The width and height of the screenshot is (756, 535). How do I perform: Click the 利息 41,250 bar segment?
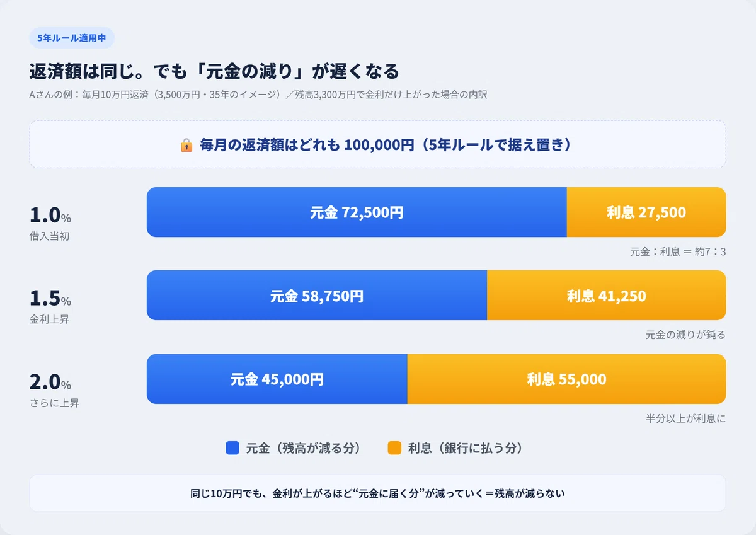(x=607, y=296)
